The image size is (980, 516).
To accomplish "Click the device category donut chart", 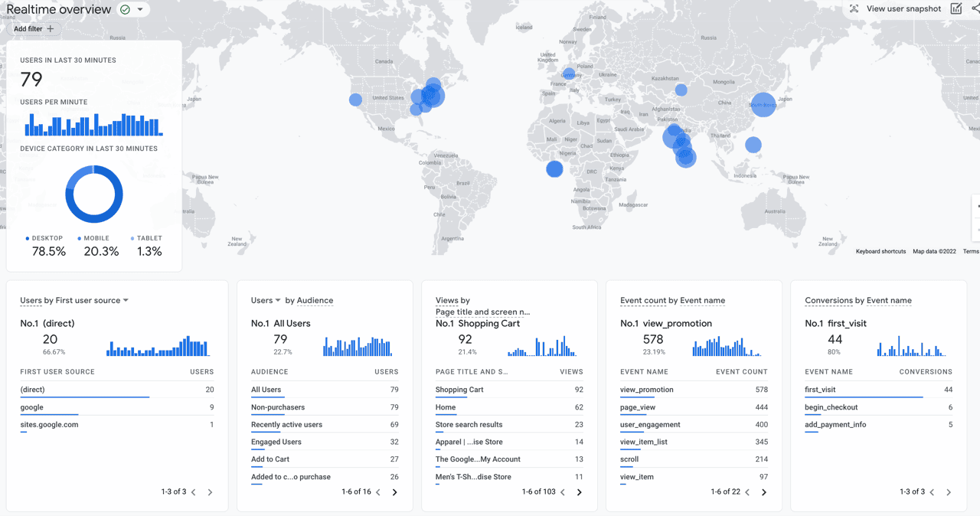I will [94, 194].
